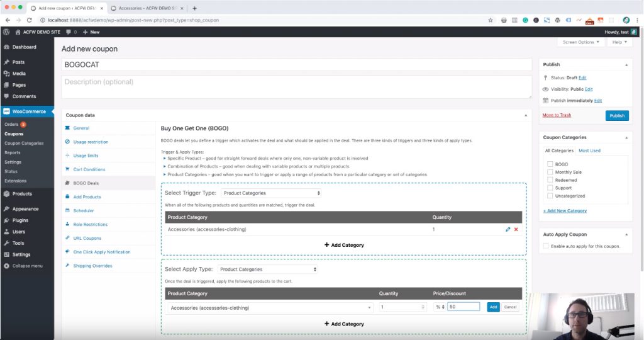Screen dimensions: 644x340
Task: Open Coupon Categories submenu
Action: [x=24, y=143]
